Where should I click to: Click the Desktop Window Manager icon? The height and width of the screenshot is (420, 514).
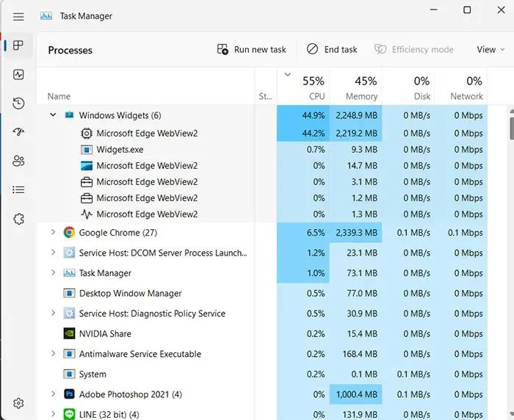(69, 293)
